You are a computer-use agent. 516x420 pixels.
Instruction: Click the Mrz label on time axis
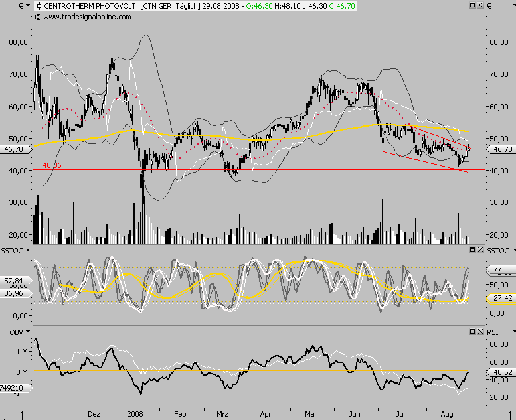pyautogui.click(x=222, y=414)
